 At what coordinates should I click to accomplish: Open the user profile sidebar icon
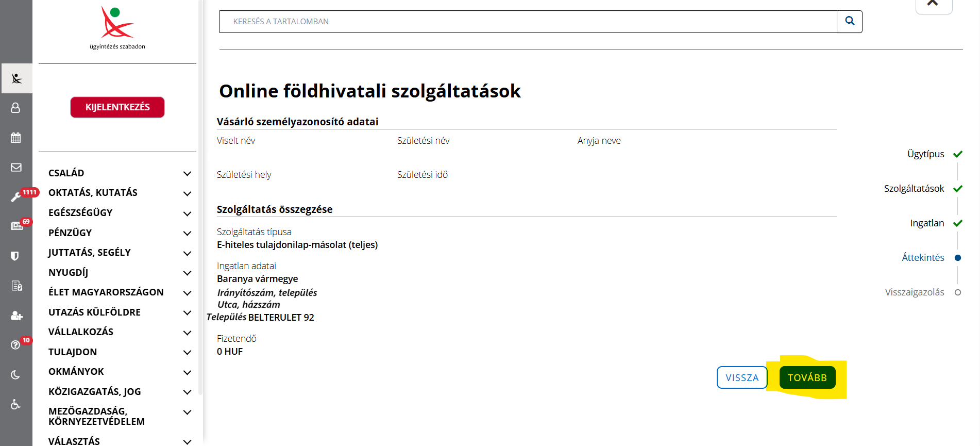[16, 108]
